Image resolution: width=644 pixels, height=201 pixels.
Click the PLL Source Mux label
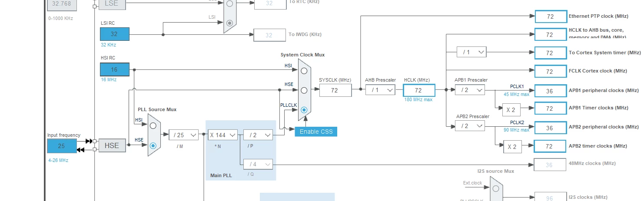point(157,109)
